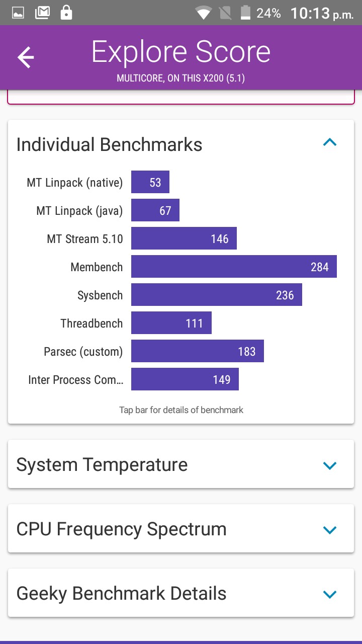Tap the back arrow icon
362x644 pixels.
26,58
